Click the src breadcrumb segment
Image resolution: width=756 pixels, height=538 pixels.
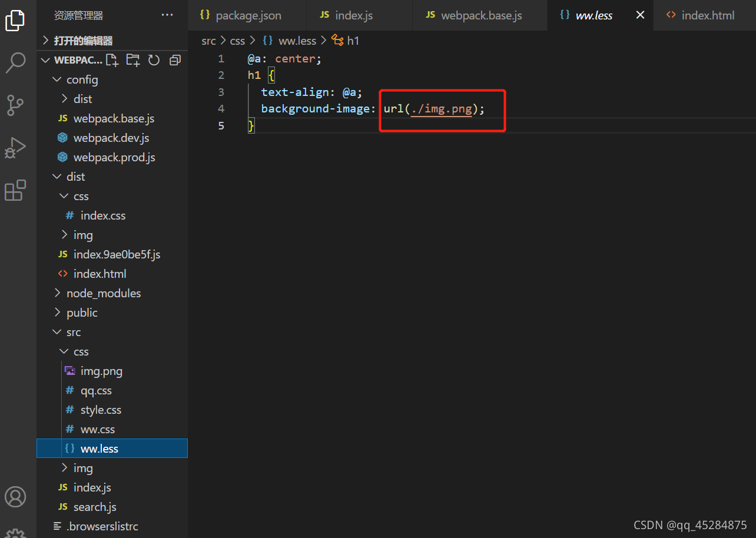coord(208,41)
